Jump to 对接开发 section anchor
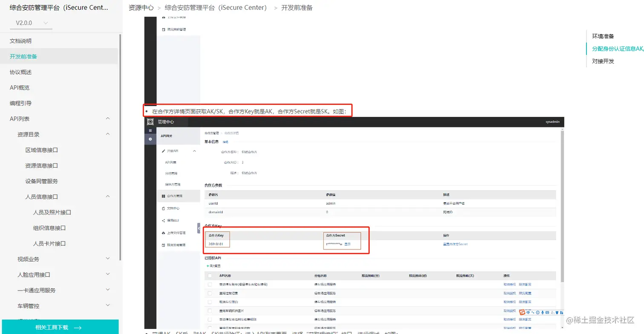 (603, 61)
